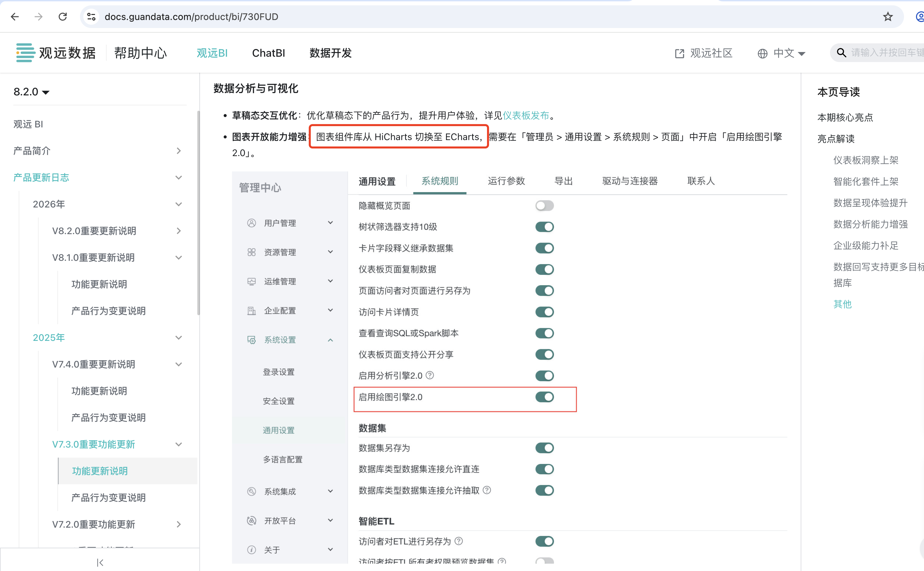924x571 pixels.
Task: Click the 系统设置 gear icon
Action: [251, 340]
